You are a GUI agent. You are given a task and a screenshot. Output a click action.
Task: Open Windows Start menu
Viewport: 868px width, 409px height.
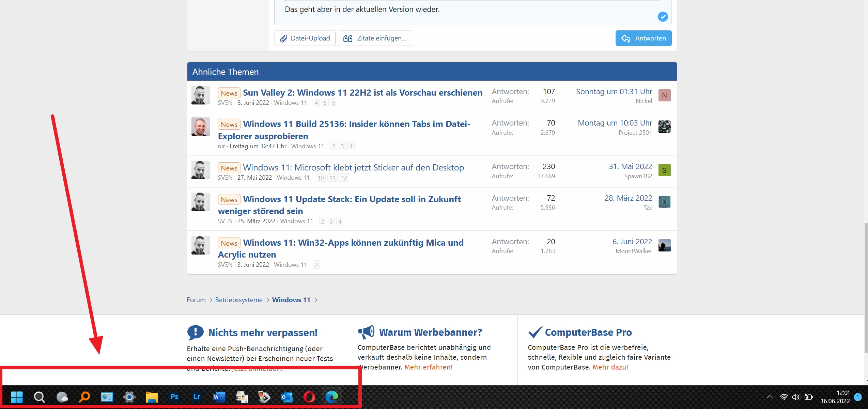17,397
